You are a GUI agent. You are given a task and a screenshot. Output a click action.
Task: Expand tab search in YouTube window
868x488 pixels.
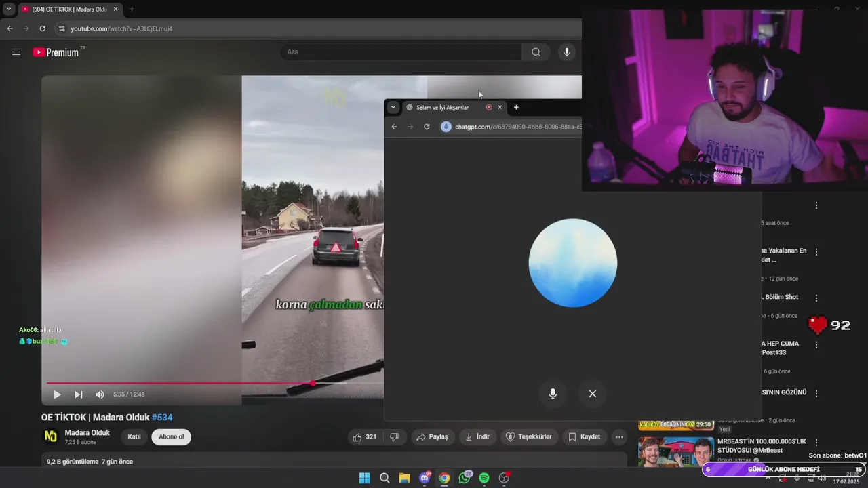coord(9,9)
